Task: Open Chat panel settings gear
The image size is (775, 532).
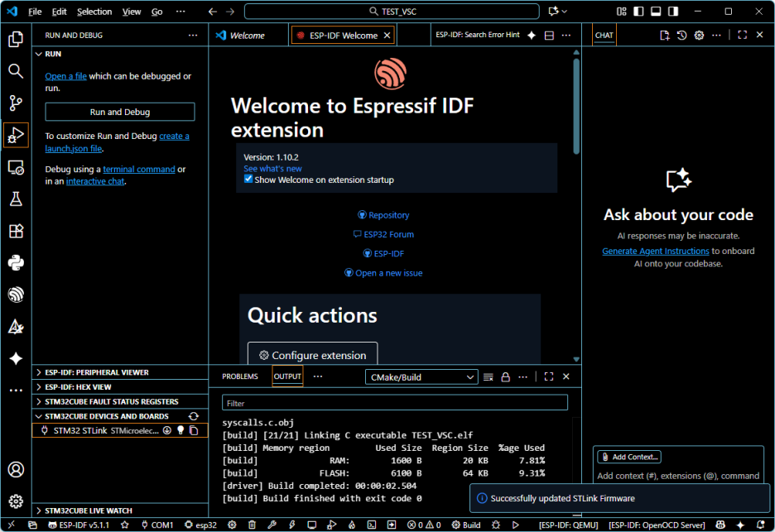Action: (x=699, y=35)
